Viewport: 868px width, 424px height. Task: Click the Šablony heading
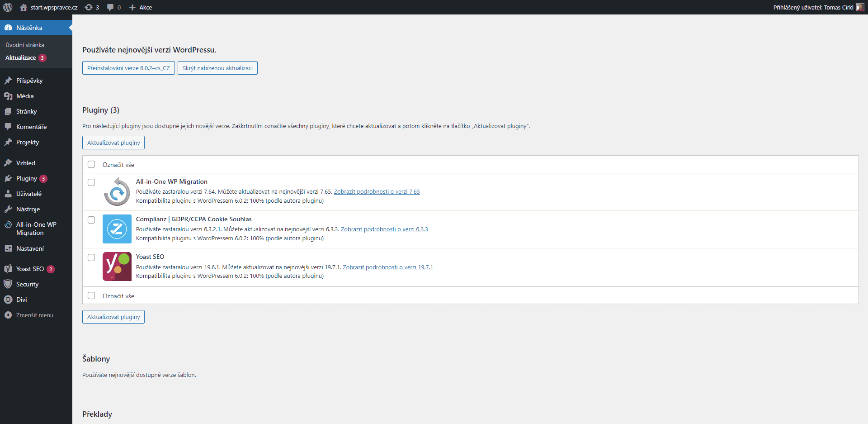click(x=96, y=359)
